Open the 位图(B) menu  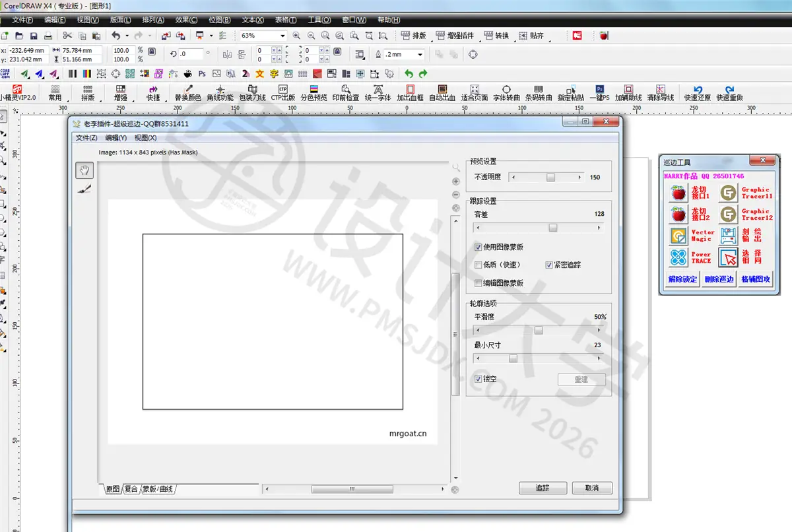point(220,20)
